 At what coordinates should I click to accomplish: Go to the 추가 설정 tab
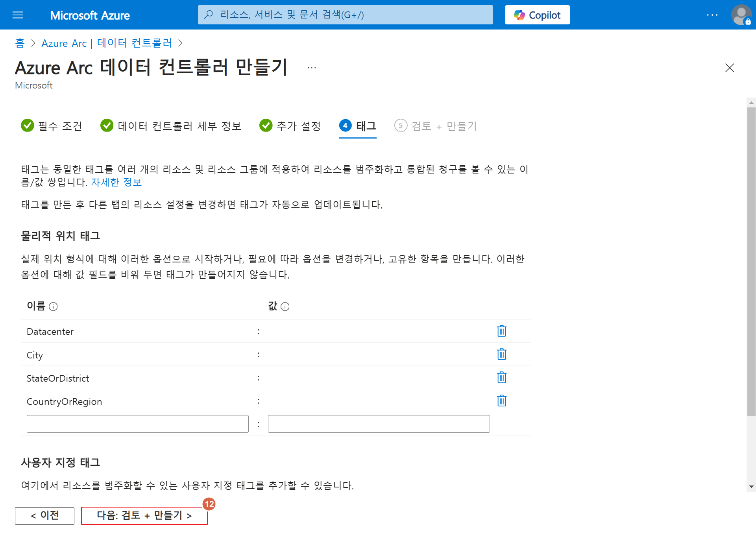click(x=290, y=126)
